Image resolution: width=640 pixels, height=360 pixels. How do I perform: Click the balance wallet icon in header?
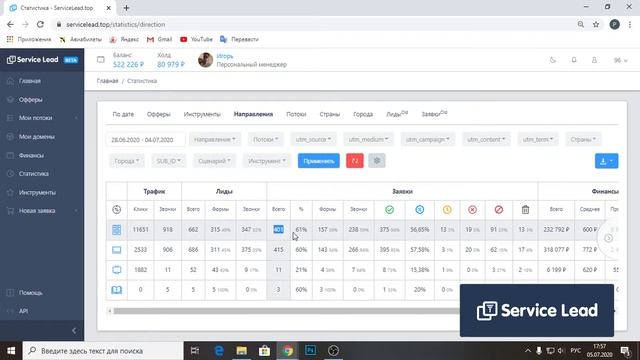coord(100,60)
